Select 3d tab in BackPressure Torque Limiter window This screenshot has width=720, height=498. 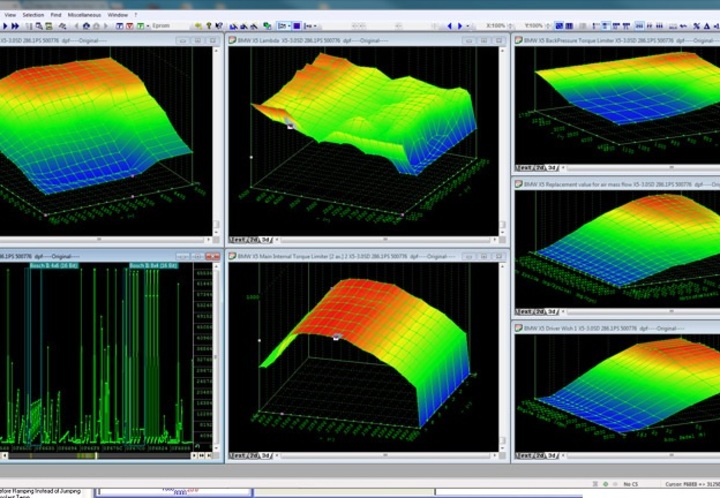click(552, 168)
